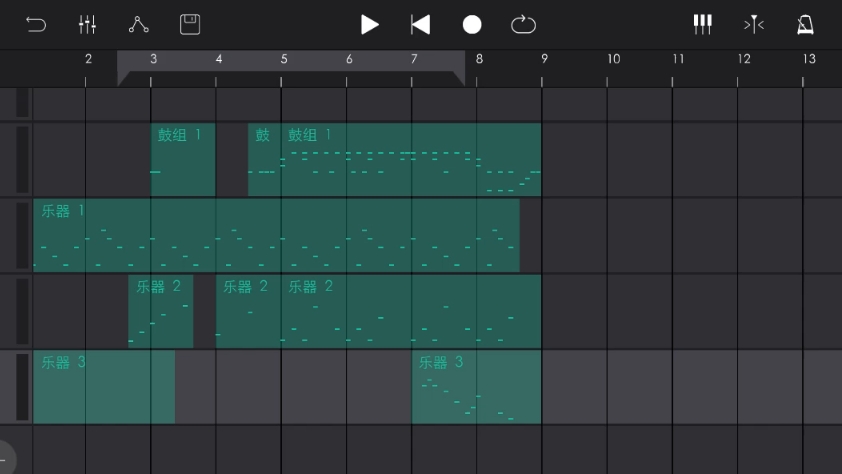Click bar 8 on the timeline ruler
This screenshot has width=842, height=474.
479,59
